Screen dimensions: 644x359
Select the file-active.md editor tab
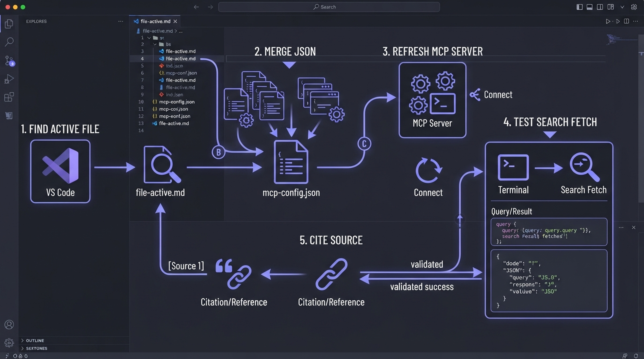[x=155, y=21]
